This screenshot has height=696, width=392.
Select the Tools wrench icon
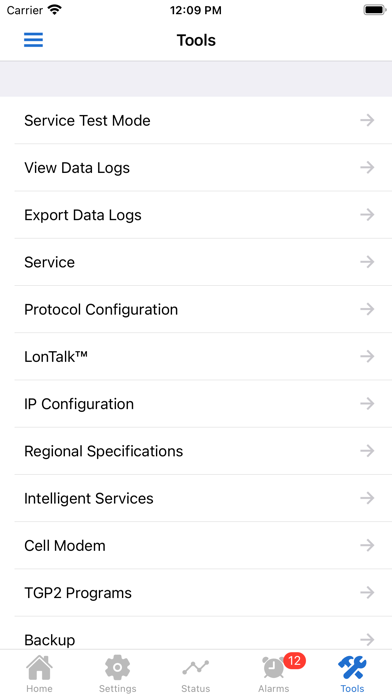pos(352,667)
